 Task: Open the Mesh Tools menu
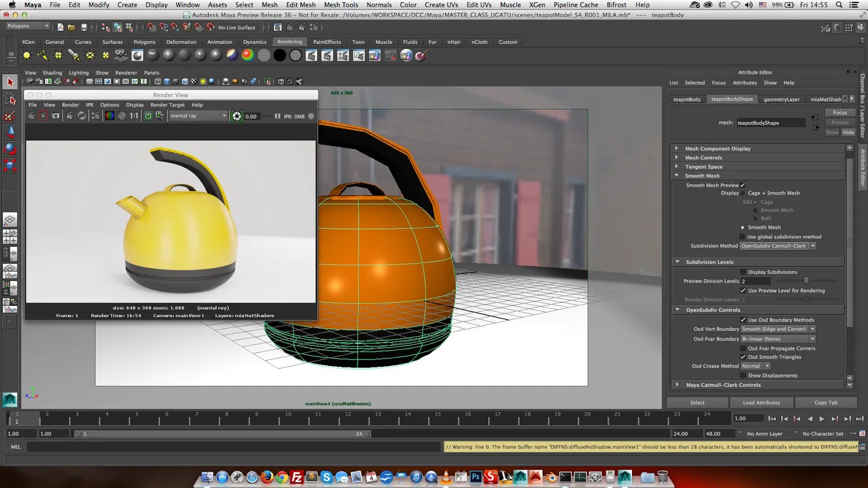click(x=341, y=5)
